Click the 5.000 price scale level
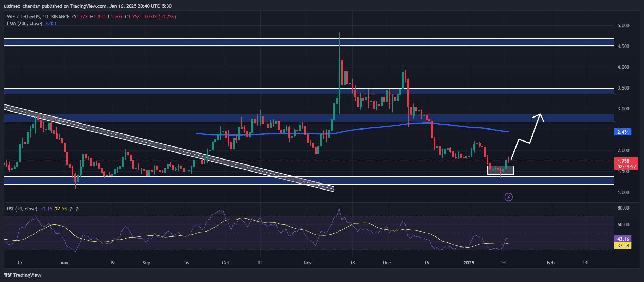This screenshot has height=282, width=644. click(623, 25)
